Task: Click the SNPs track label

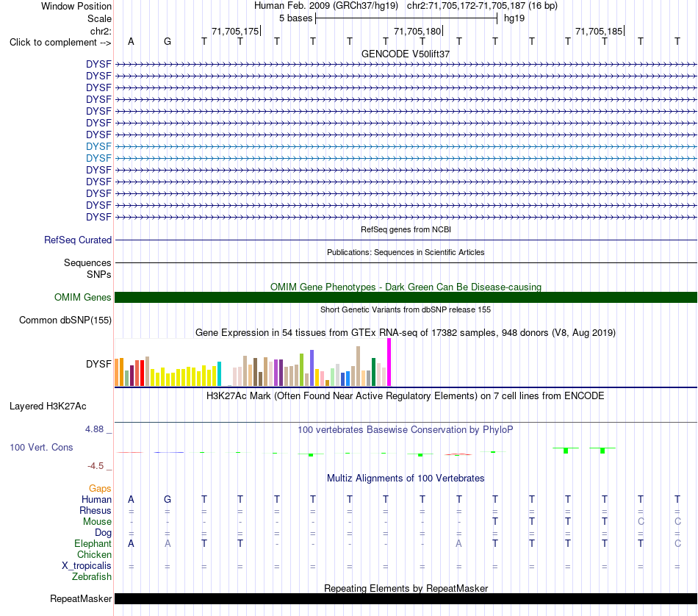Action: [99, 274]
